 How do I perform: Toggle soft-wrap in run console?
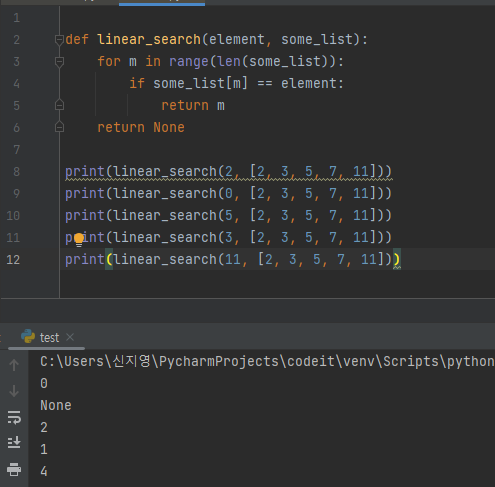click(14, 417)
